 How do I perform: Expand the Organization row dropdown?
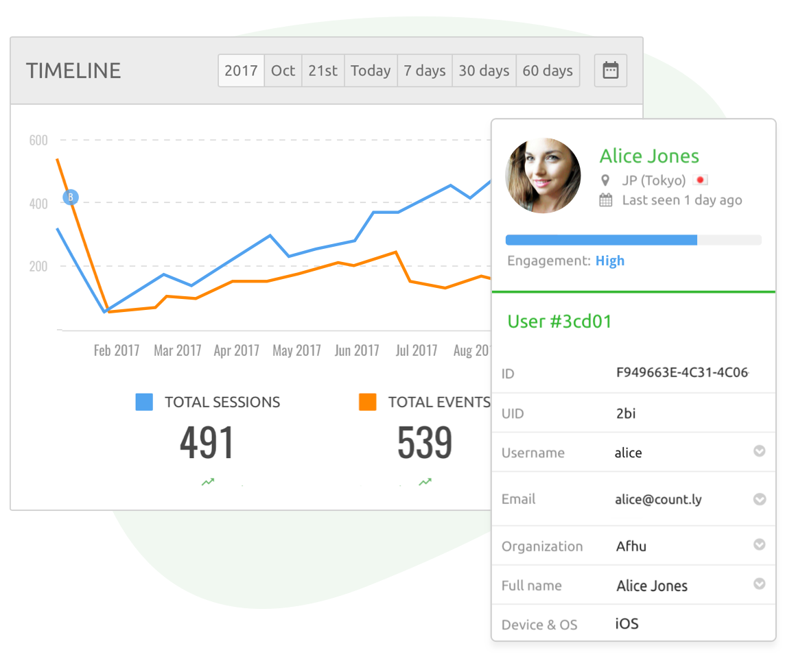coord(760,544)
